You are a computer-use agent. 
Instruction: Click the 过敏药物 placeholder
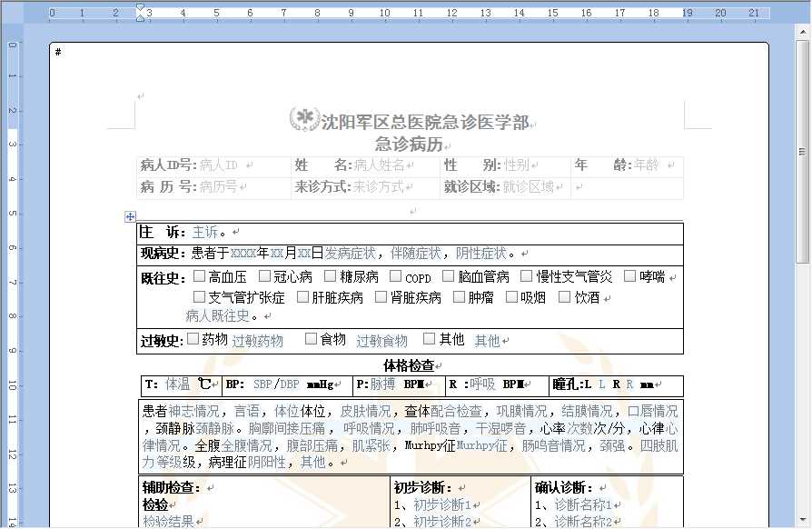[257, 341]
